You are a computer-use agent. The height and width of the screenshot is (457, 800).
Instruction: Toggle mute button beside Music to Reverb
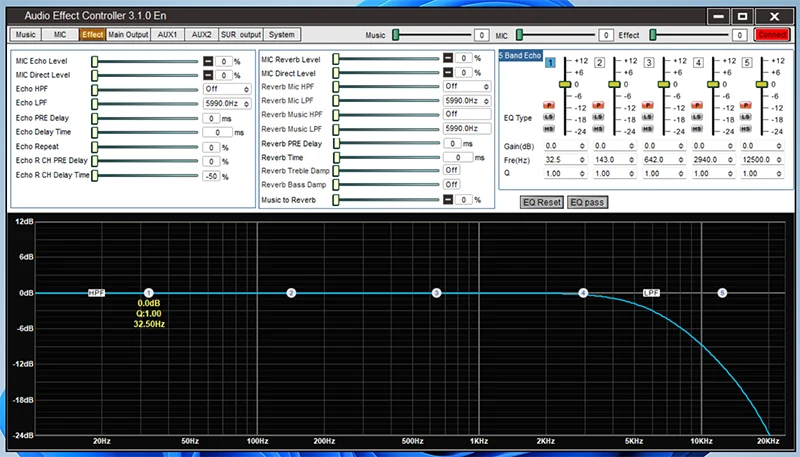[447, 199]
